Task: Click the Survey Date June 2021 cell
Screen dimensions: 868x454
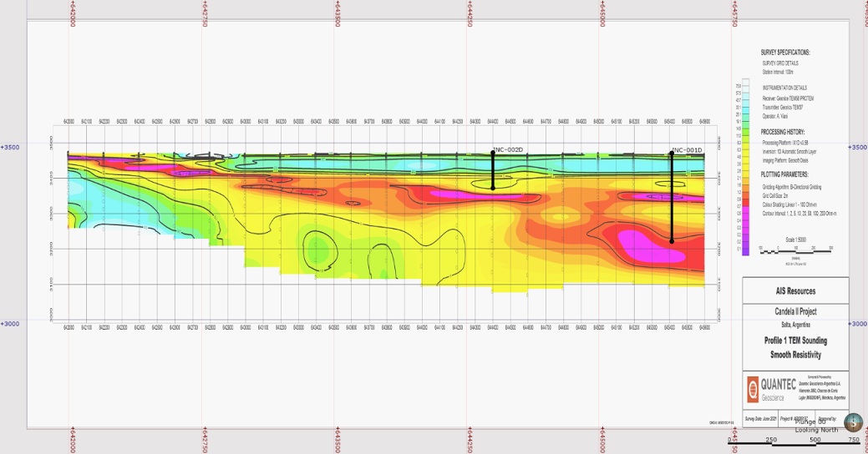Action: (x=760, y=419)
